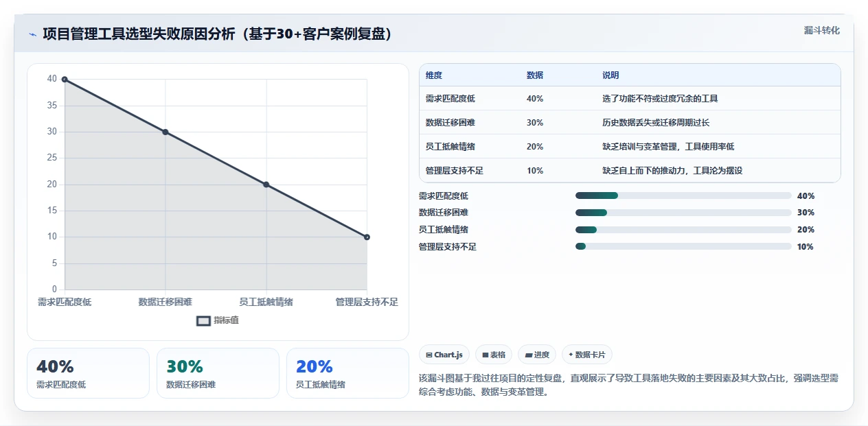868x426 pixels.
Task: Click the 说明 table column header
Action: [610, 75]
